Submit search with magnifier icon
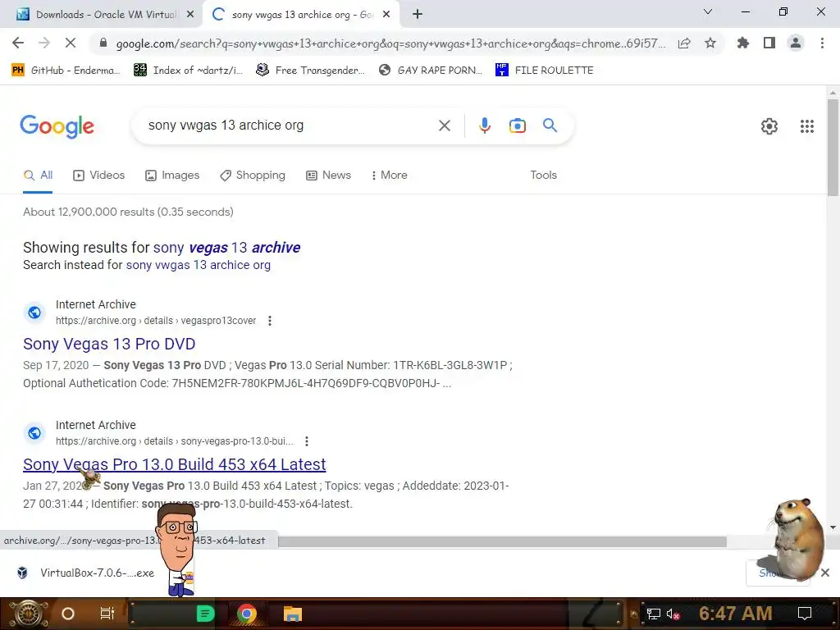This screenshot has width=840, height=630. (550, 126)
